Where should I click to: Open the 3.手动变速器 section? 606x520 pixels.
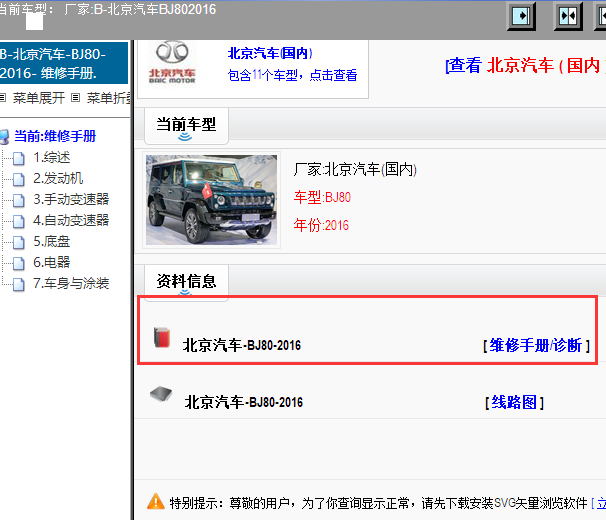[71, 199]
